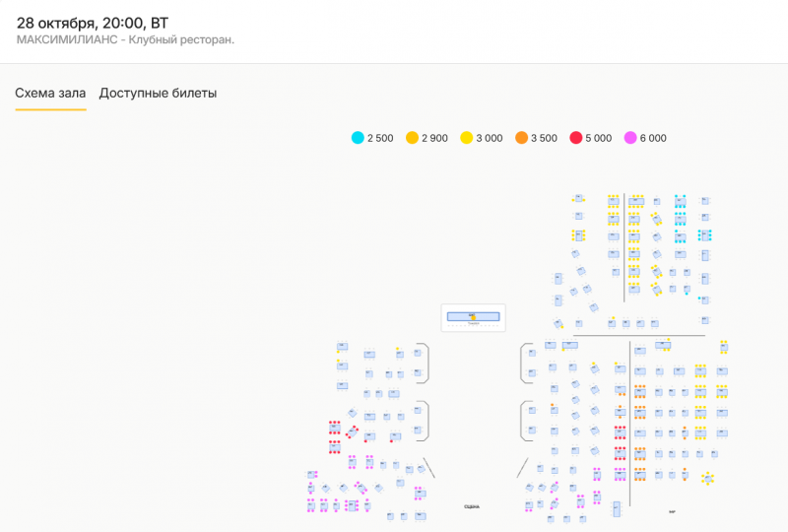Select the top-right yellow-seated table in lower hall
Screen dimensions: 788x532
tap(724, 348)
